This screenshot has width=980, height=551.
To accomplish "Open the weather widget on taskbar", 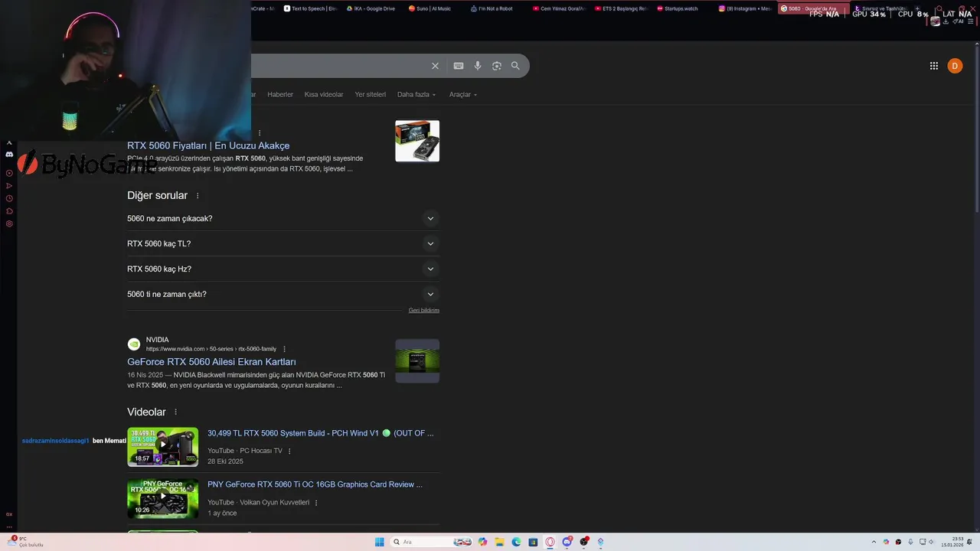I will pyautogui.click(x=24, y=541).
